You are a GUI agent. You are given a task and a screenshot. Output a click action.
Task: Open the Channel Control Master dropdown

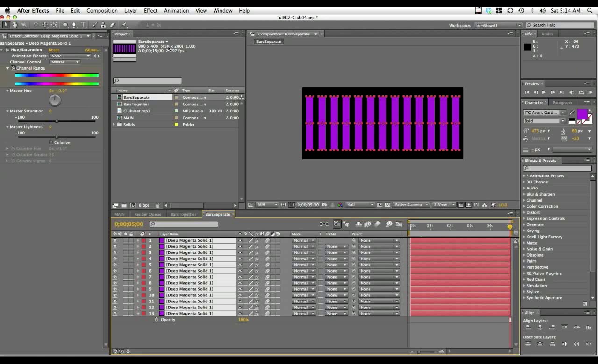click(65, 62)
